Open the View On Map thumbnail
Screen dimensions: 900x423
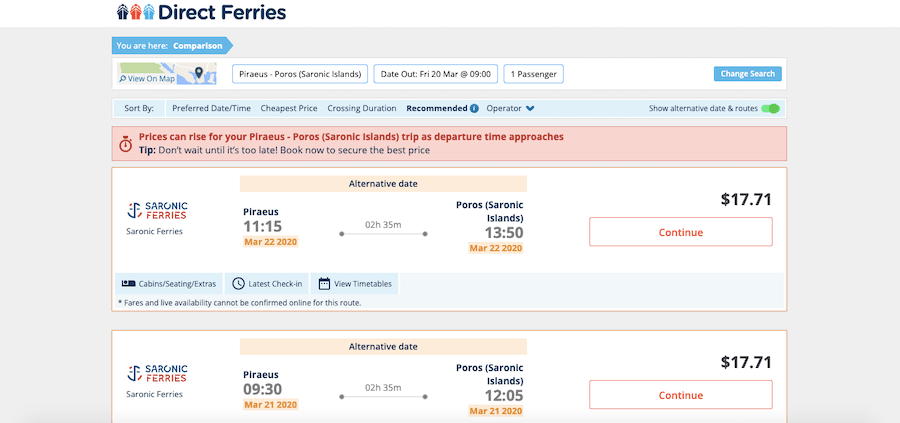(x=167, y=74)
